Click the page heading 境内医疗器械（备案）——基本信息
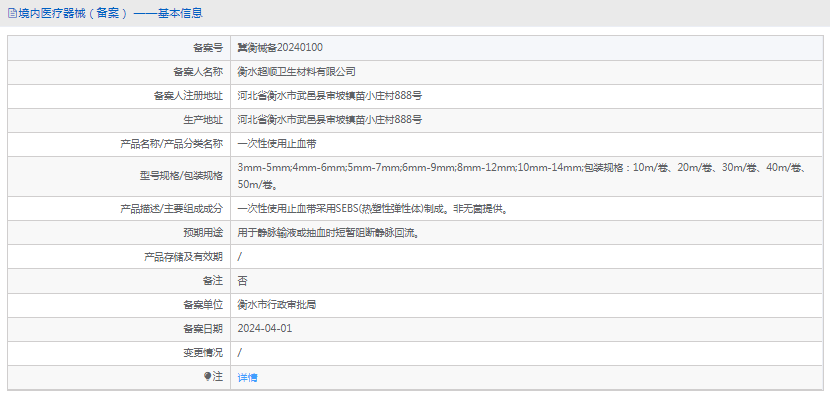Image resolution: width=830 pixels, height=395 pixels. (111, 14)
